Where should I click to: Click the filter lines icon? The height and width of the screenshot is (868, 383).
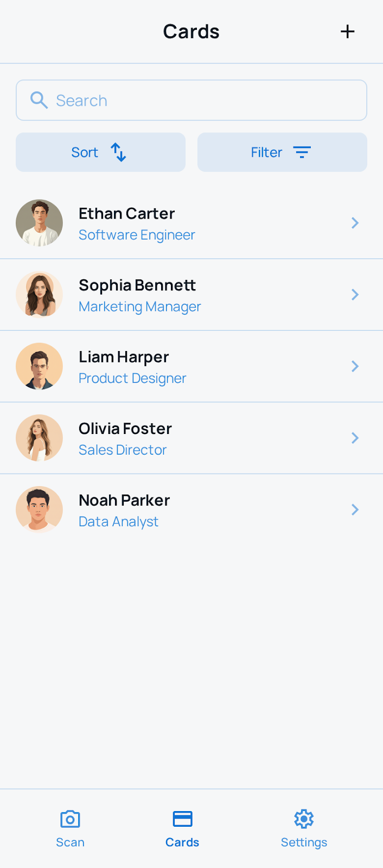click(x=302, y=152)
